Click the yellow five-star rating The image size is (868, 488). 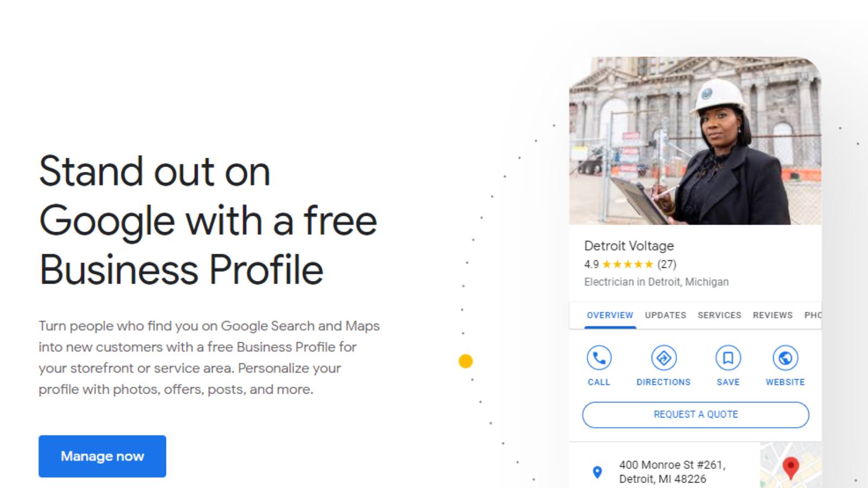click(x=628, y=265)
